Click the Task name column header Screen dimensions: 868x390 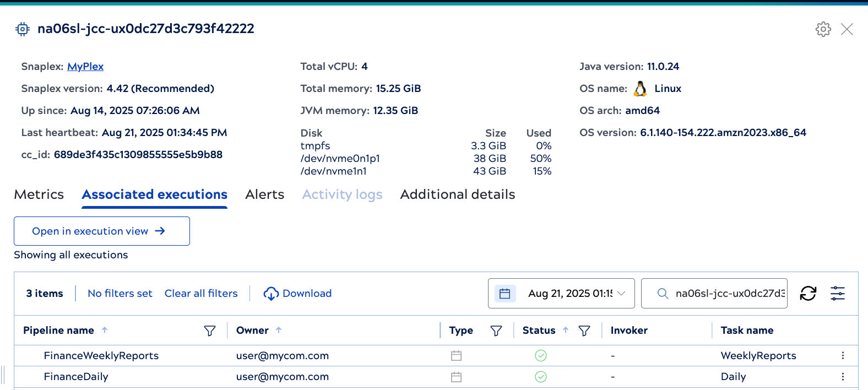coord(747,331)
